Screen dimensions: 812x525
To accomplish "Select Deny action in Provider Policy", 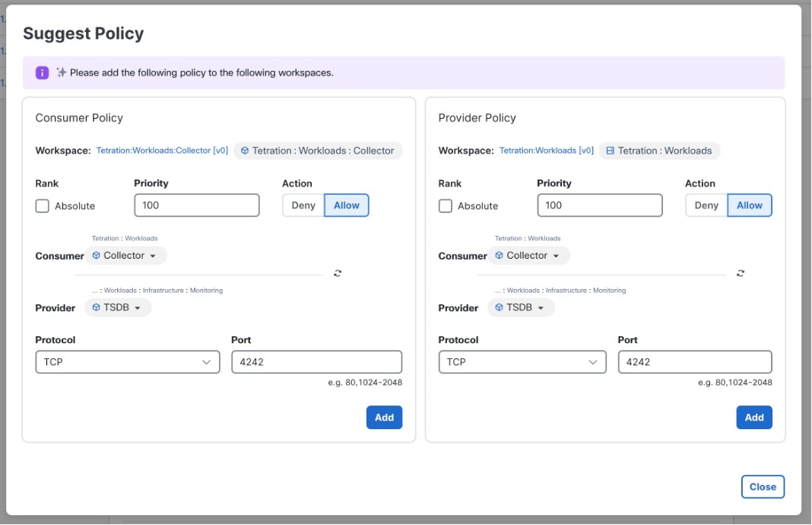I will pyautogui.click(x=706, y=205).
